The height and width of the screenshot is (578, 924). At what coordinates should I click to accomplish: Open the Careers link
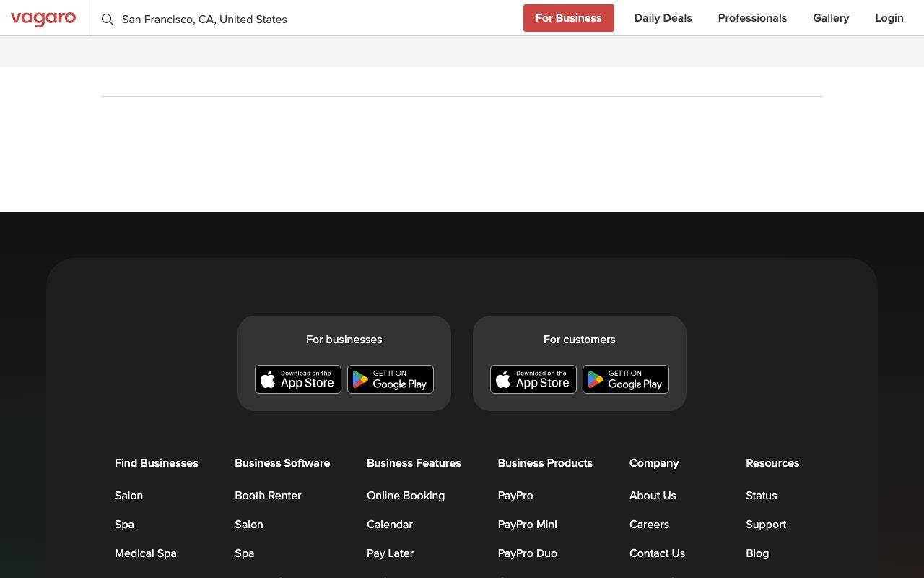[649, 525]
